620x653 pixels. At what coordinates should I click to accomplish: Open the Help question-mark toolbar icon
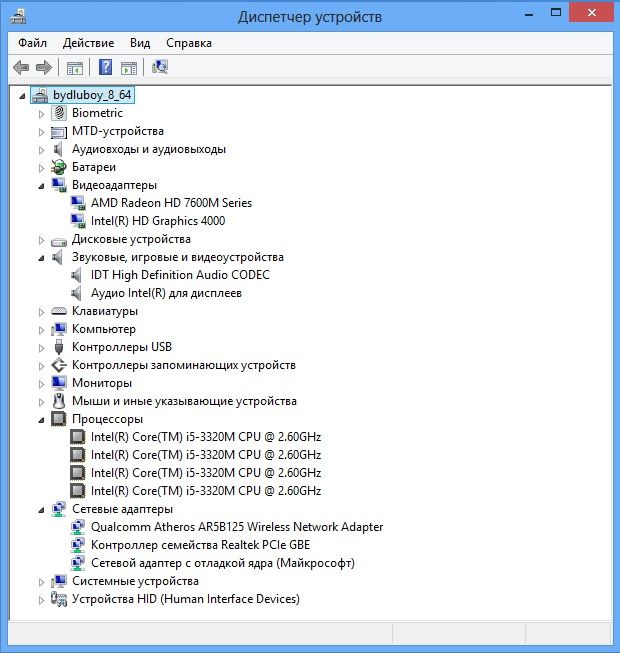click(x=105, y=67)
